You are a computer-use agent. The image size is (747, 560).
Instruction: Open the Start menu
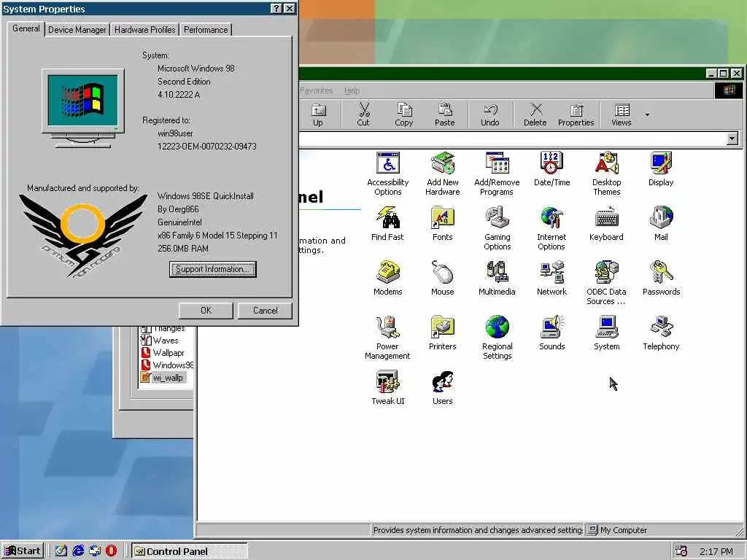(23, 551)
